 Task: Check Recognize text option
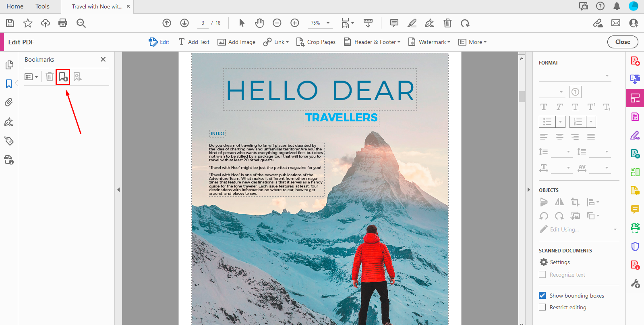point(543,275)
